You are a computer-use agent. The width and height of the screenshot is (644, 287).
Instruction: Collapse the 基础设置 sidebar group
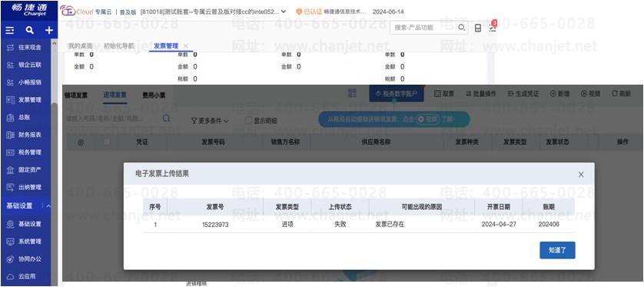pos(48,206)
